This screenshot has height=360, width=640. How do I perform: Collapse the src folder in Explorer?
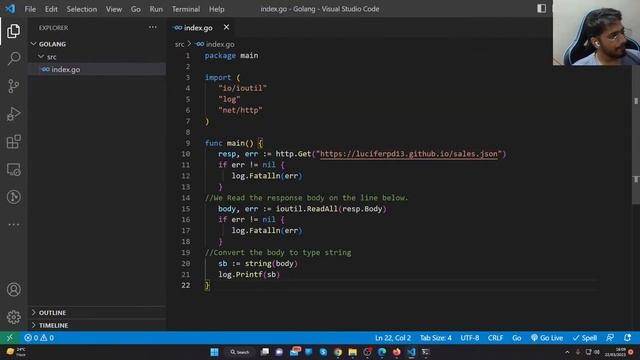tap(97, 57)
